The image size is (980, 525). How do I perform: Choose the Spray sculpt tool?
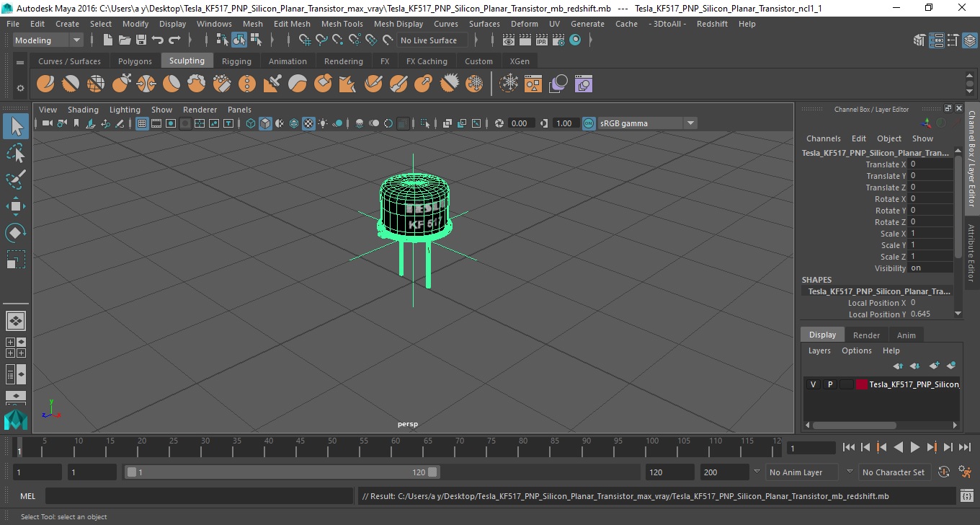pos(222,84)
